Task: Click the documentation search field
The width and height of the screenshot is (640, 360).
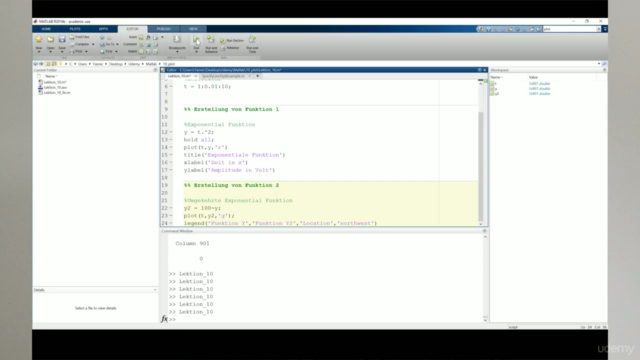Action: point(569,29)
